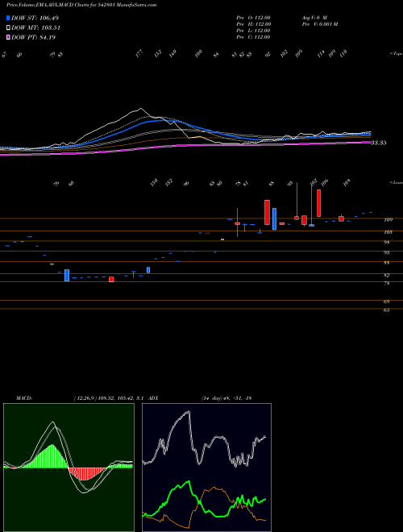Click the 'Pre H: 112.00' value

(x=253, y=24)
